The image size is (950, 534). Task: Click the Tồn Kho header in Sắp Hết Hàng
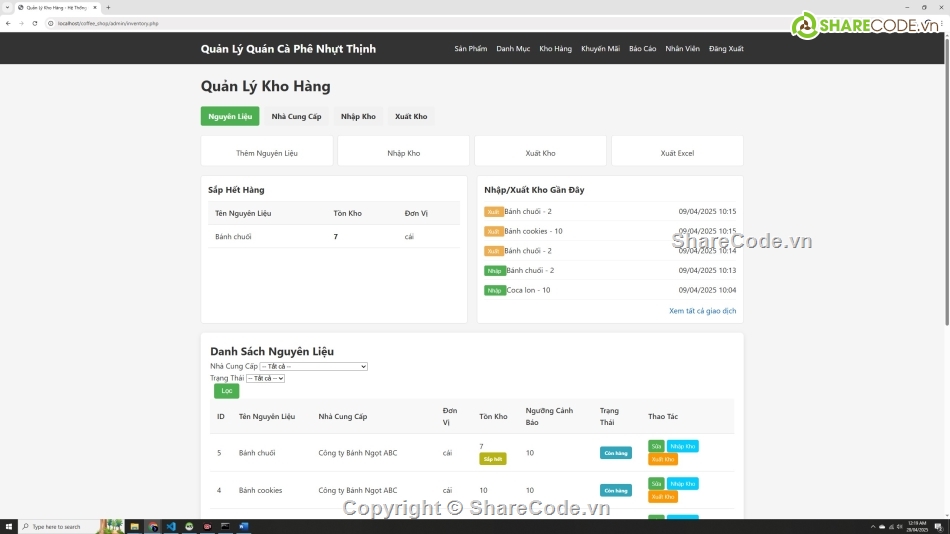pos(347,213)
